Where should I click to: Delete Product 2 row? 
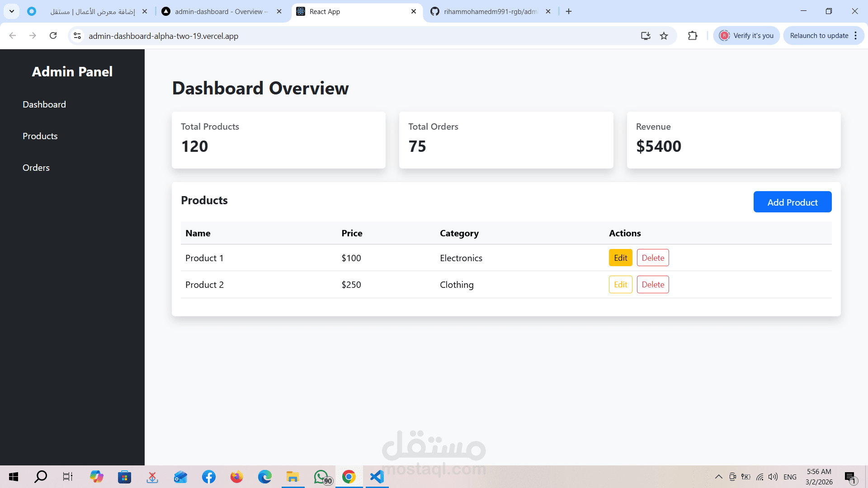click(x=653, y=285)
